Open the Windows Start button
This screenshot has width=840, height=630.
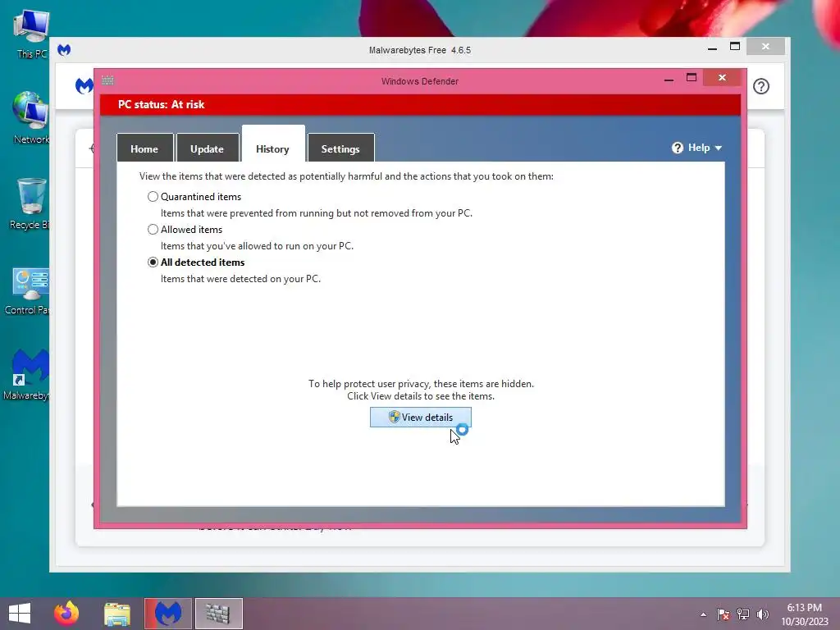coord(20,613)
